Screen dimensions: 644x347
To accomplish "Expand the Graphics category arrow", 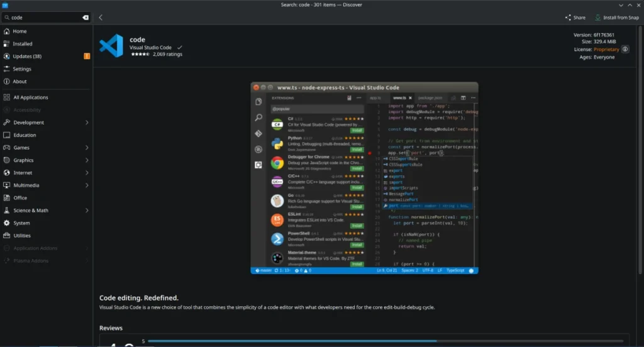I will tap(87, 160).
